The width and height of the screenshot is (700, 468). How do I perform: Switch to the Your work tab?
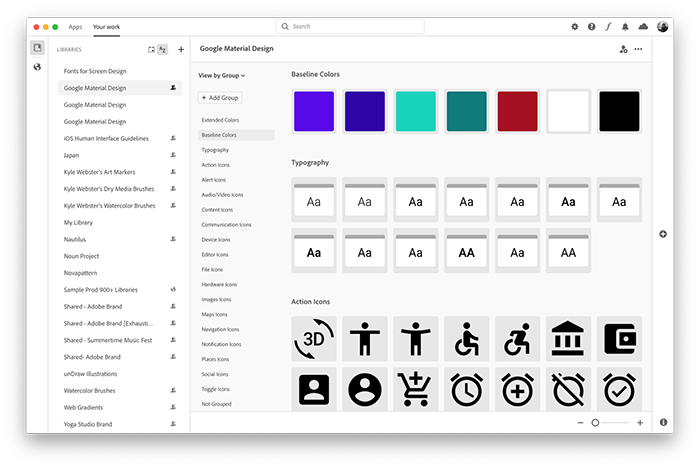click(106, 27)
